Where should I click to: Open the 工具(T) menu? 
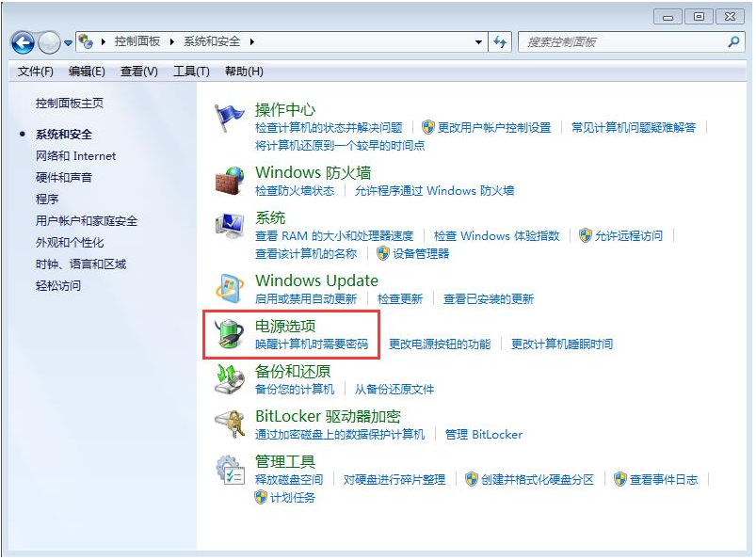(x=191, y=72)
